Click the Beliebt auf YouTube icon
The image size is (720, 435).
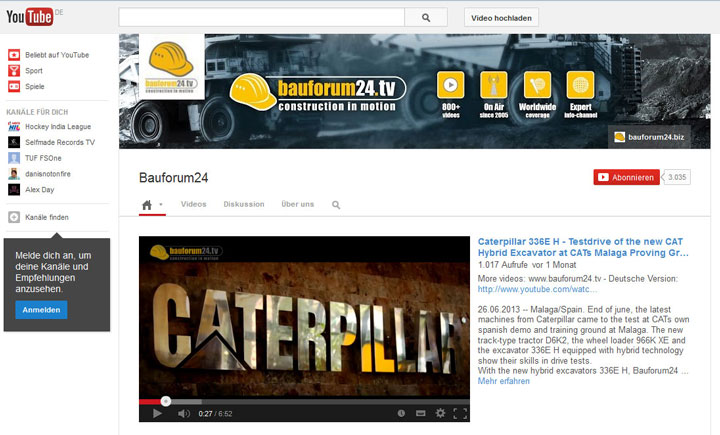(14, 55)
